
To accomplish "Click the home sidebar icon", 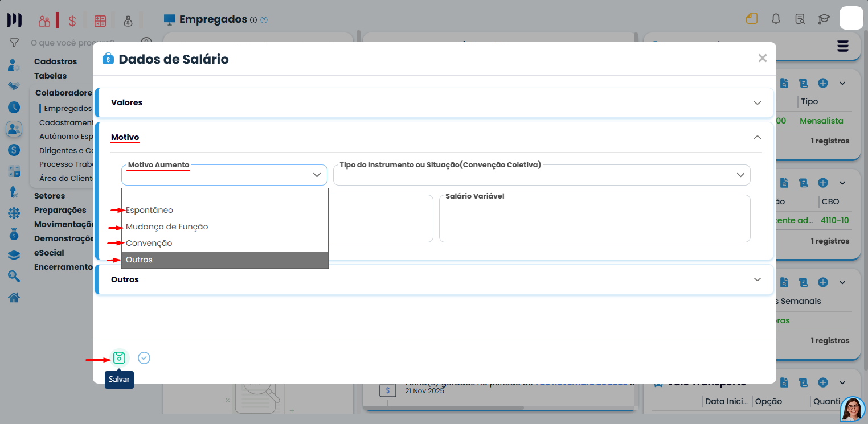I will click(14, 297).
